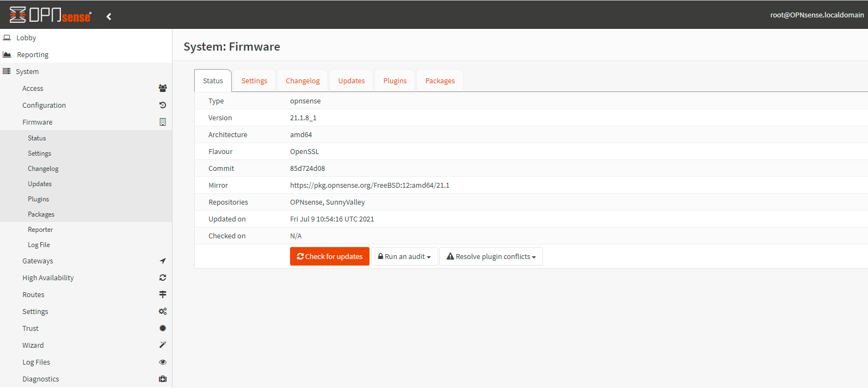
Task: Click the Diagnostics medkit icon
Action: pos(163,379)
